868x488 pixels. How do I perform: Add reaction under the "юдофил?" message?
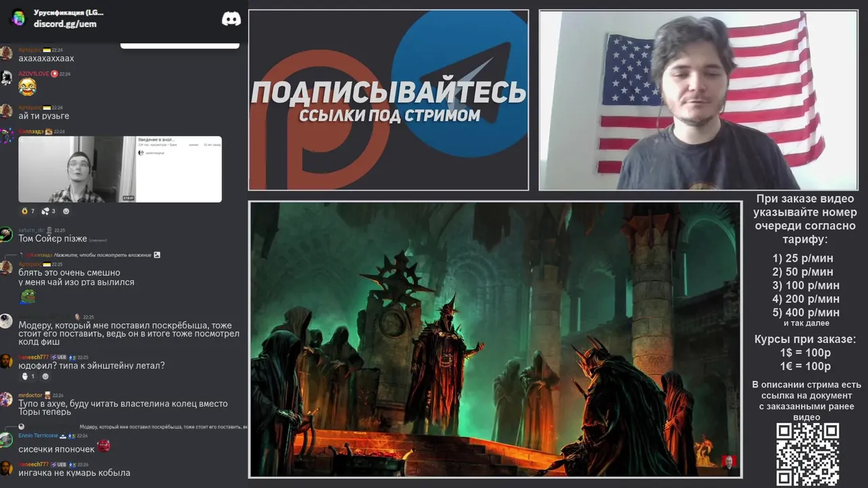[x=45, y=376]
